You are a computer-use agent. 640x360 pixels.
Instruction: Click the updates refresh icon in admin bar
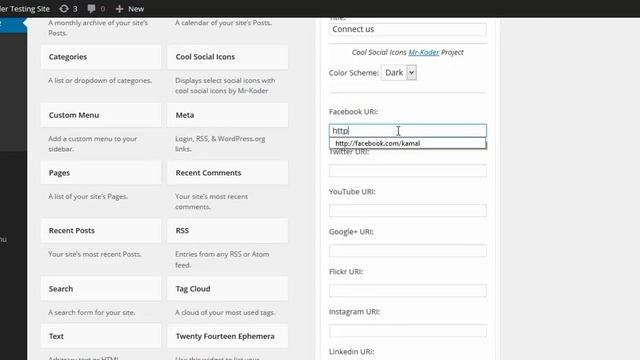[64, 9]
